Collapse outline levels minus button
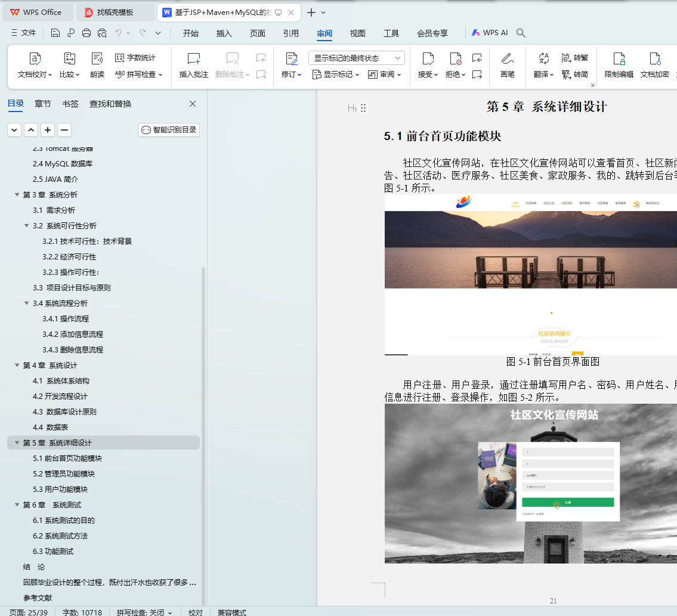 pos(64,130)
